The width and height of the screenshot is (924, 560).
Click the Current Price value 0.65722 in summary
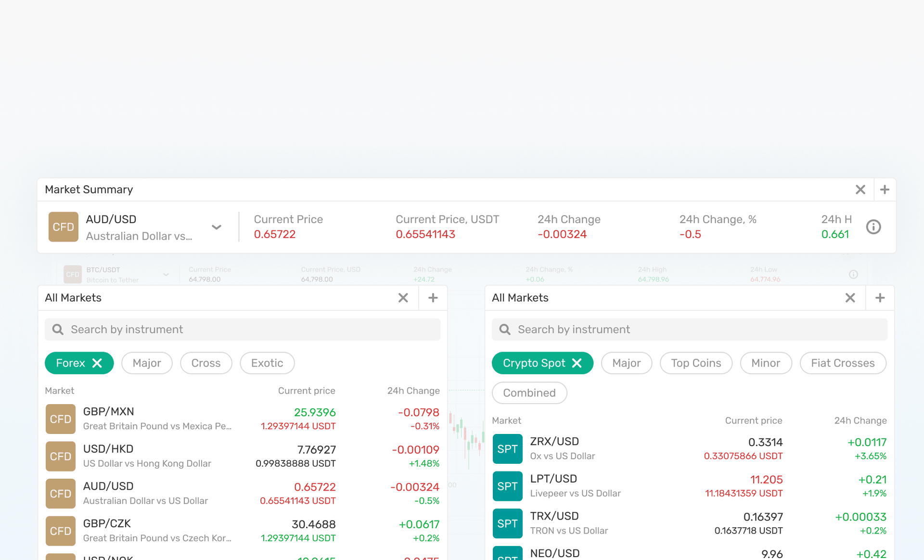coord(275,234)
